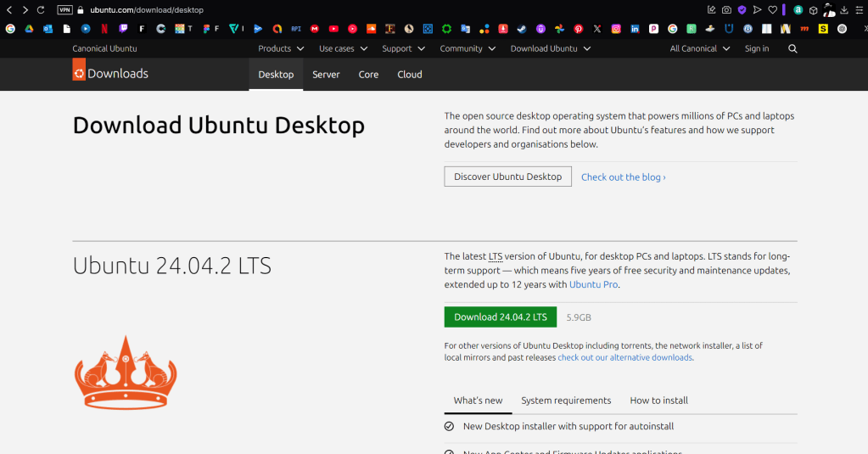This screenshot has width=868, height=454.
Task: Click the Ubuntu Downloads logo
Action: point(110,74)
